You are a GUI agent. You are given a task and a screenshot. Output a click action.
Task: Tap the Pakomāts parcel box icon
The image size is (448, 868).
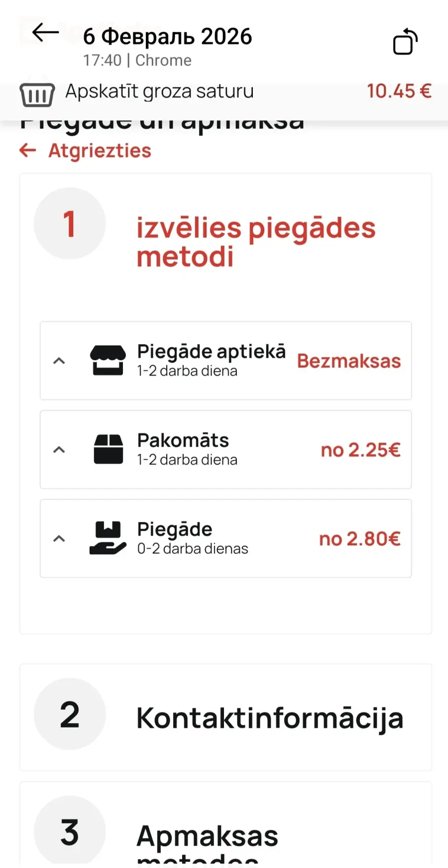(109, 449)
